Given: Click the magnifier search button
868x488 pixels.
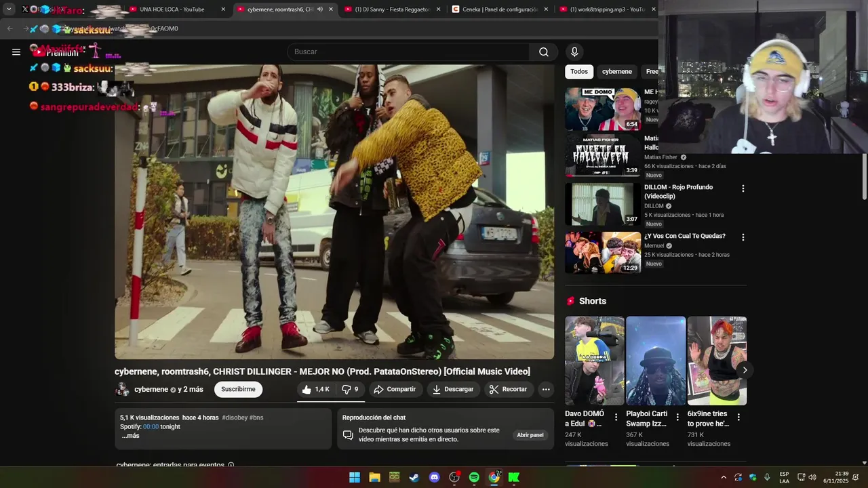Looking at the screenshot, I should click(544, 52).
